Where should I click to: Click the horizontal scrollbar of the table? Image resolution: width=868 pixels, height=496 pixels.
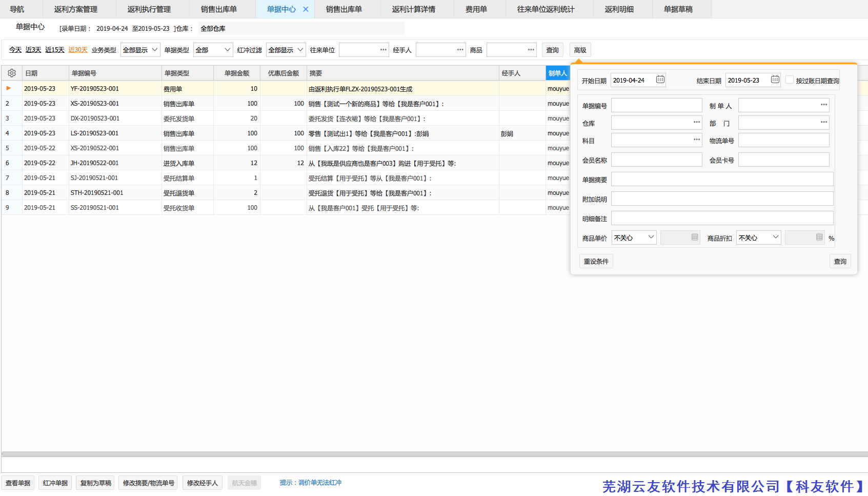(434, 454)
